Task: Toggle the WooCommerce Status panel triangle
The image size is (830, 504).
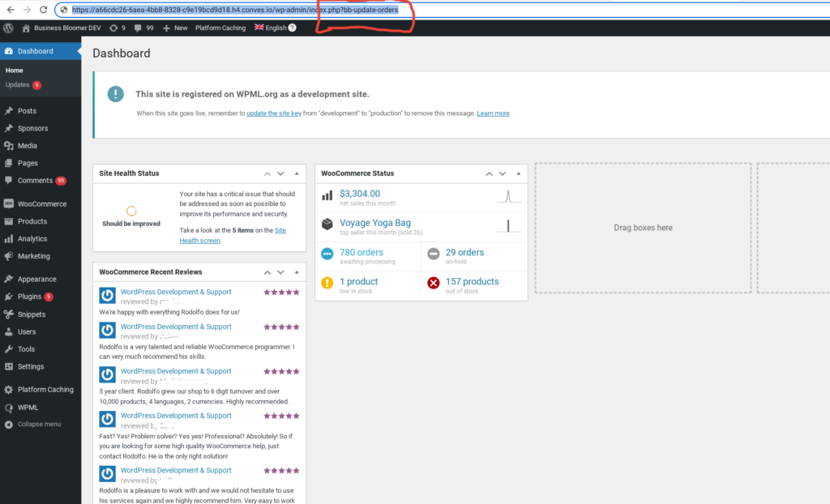Action: click(518, 173)
